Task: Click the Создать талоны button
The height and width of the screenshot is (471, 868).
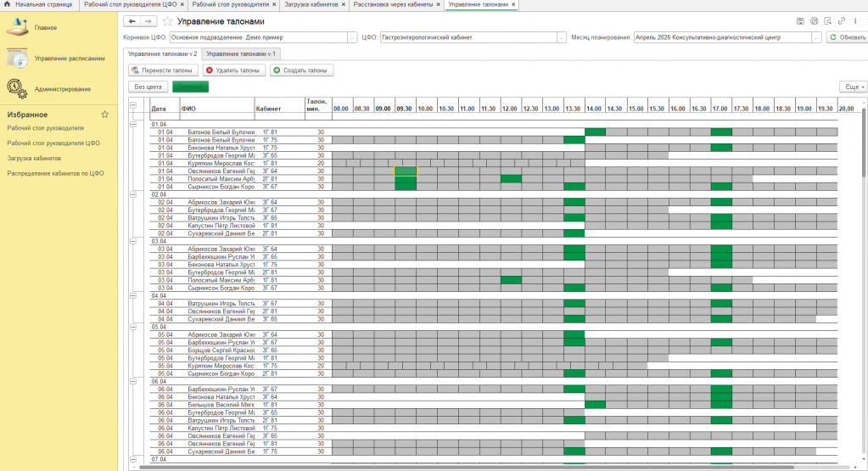Action: pos(301,70)
